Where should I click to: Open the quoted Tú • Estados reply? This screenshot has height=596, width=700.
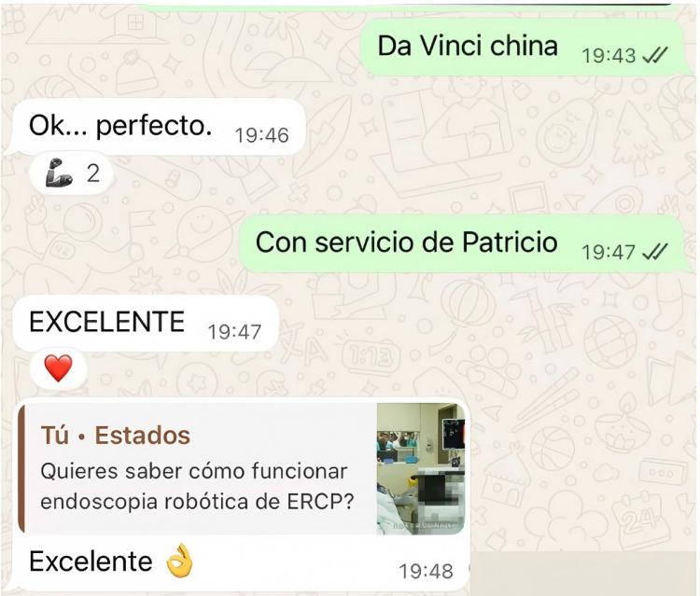(x=242, y=468)
